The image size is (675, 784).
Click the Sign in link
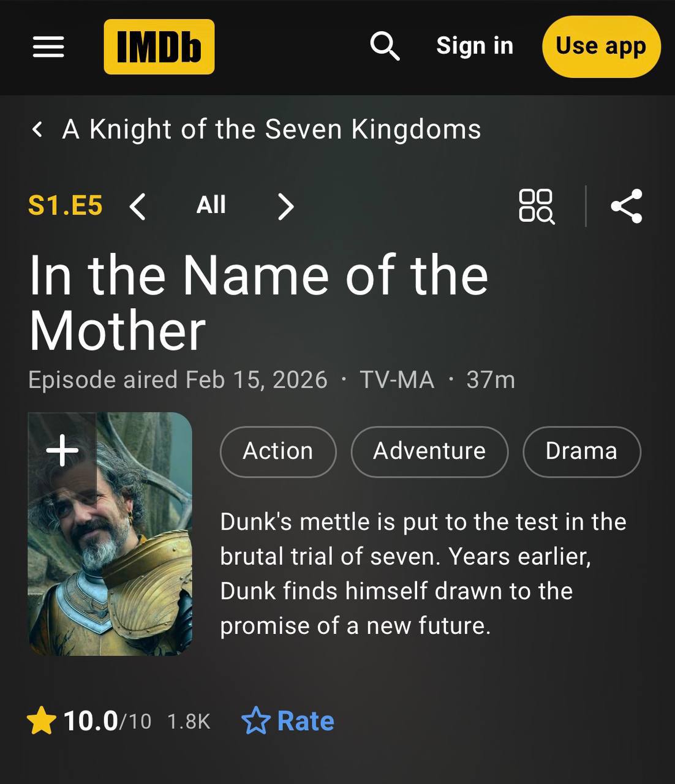475,46
